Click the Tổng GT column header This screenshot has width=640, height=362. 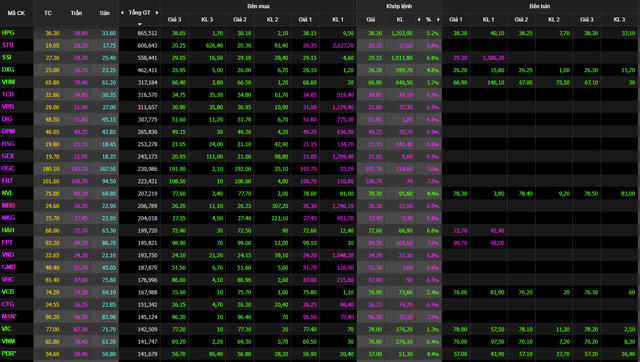140,13
